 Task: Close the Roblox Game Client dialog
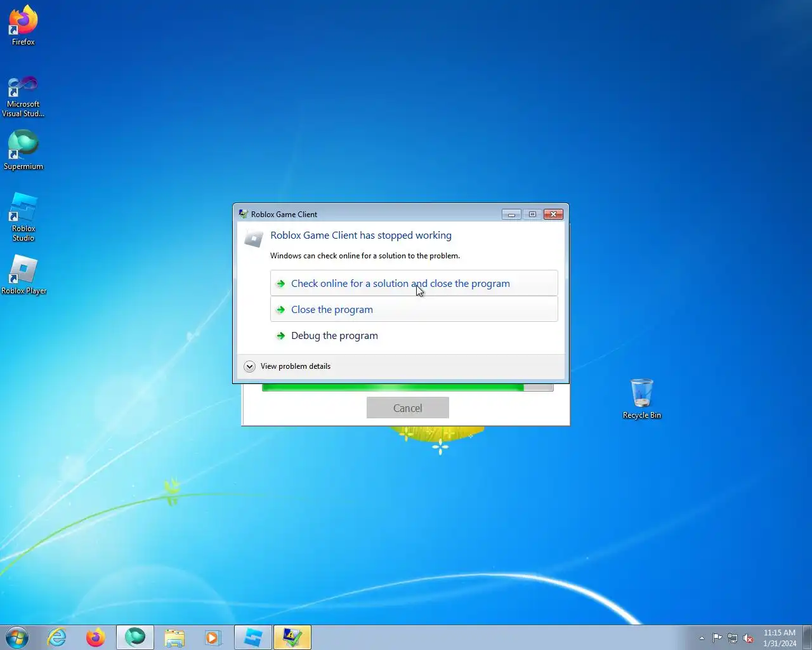pyautogui.click(x=553, y=214)
